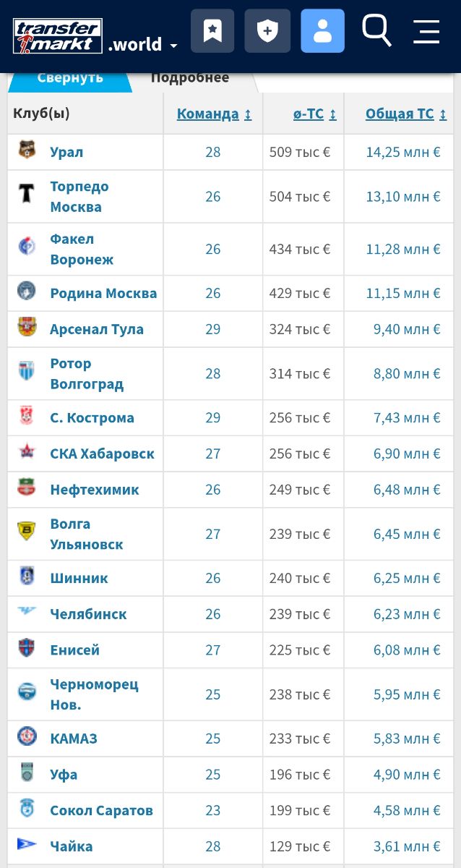The width and height of the screenshot is (461, 868).
Task: Click Арсенал Тула squad size 29
Action: point(212,329)
